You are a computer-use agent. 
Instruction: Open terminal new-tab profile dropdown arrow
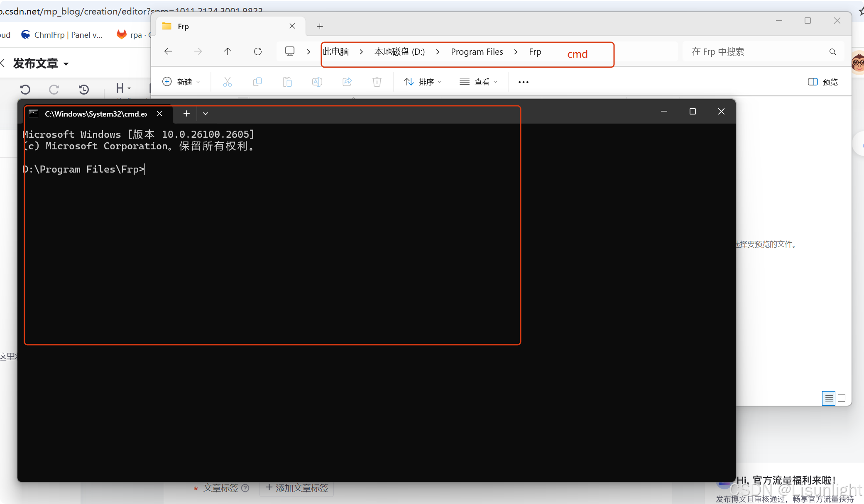point(206,113)
